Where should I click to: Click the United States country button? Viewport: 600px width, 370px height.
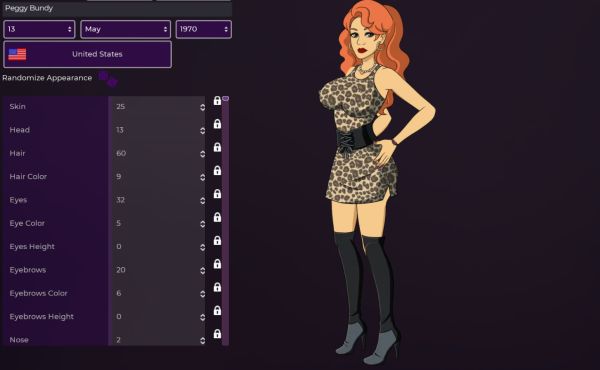tap(87, 54)
